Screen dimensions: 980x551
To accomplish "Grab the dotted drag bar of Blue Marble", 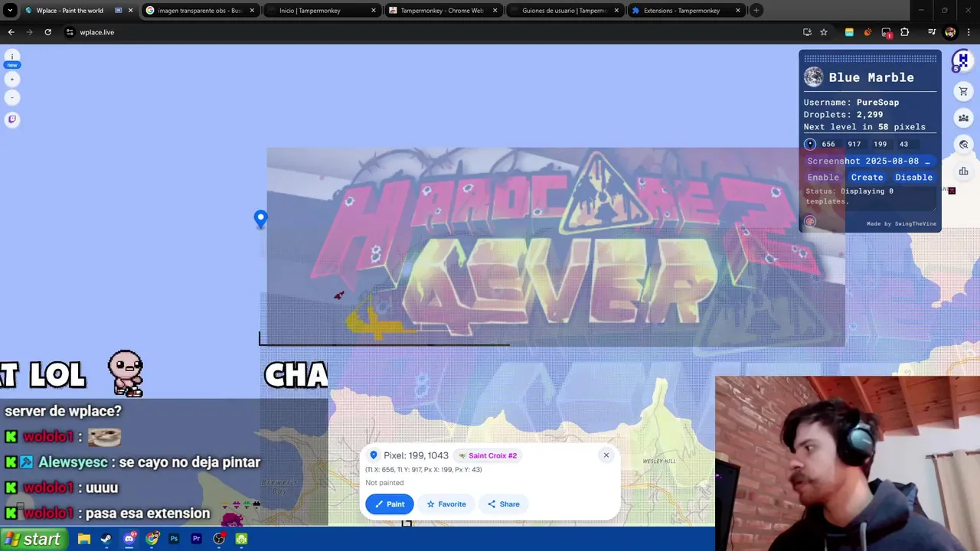I will pos(870,58).
